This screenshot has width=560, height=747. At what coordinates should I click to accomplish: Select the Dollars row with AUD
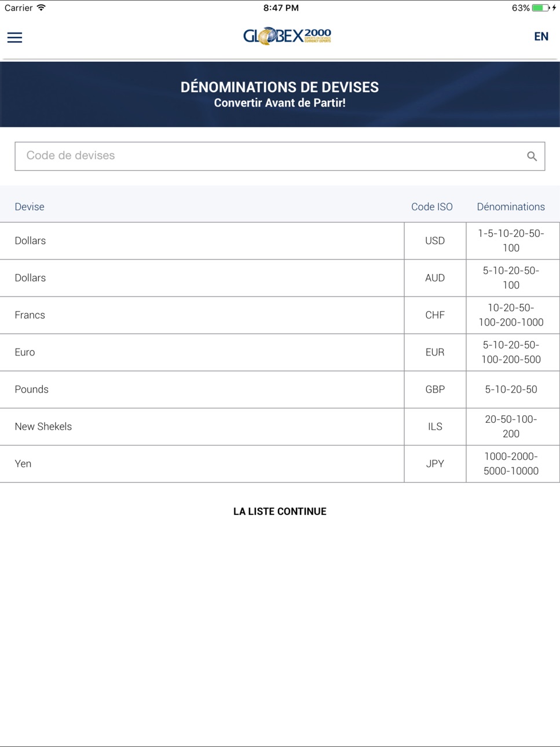pyautogui.click(x=280, y=278)
